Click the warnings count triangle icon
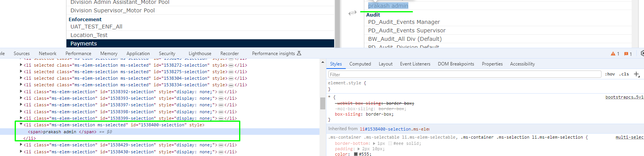644x156 pixels. pos(613,54)
